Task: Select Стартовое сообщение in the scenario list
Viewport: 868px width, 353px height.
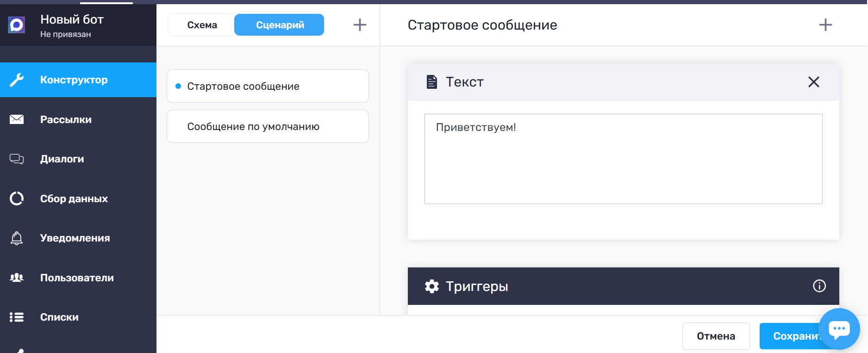Action: [268, 86]
